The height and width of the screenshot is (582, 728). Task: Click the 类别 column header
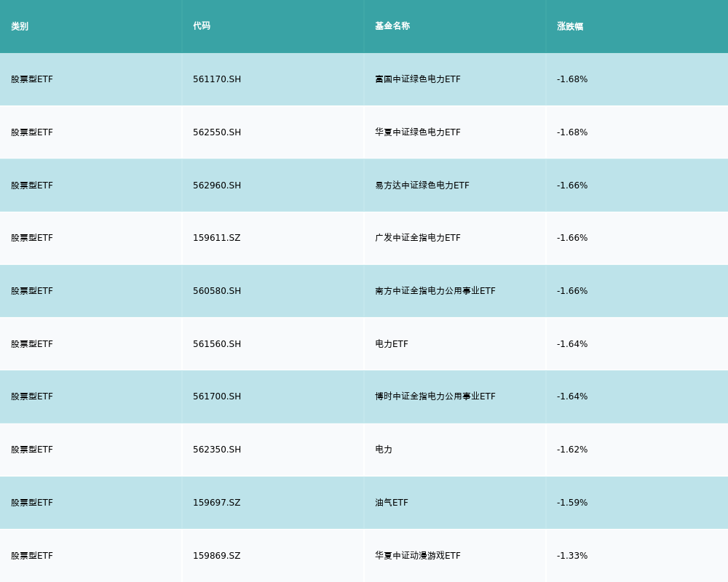[x=20, y=26]
